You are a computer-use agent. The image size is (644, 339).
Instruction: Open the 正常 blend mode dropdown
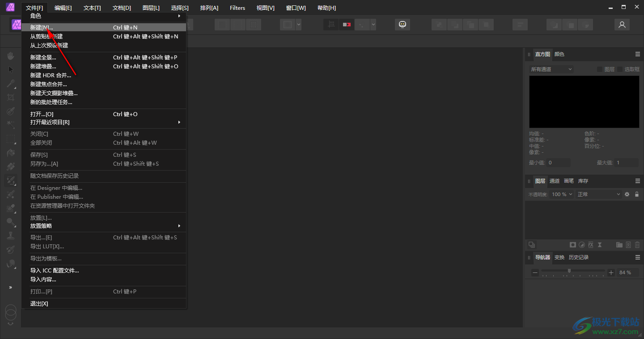click(x=598, y=194)
